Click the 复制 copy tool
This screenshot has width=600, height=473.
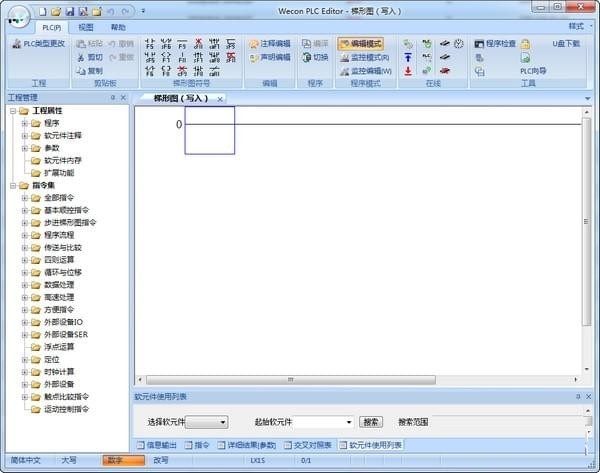tap(90, 71)
